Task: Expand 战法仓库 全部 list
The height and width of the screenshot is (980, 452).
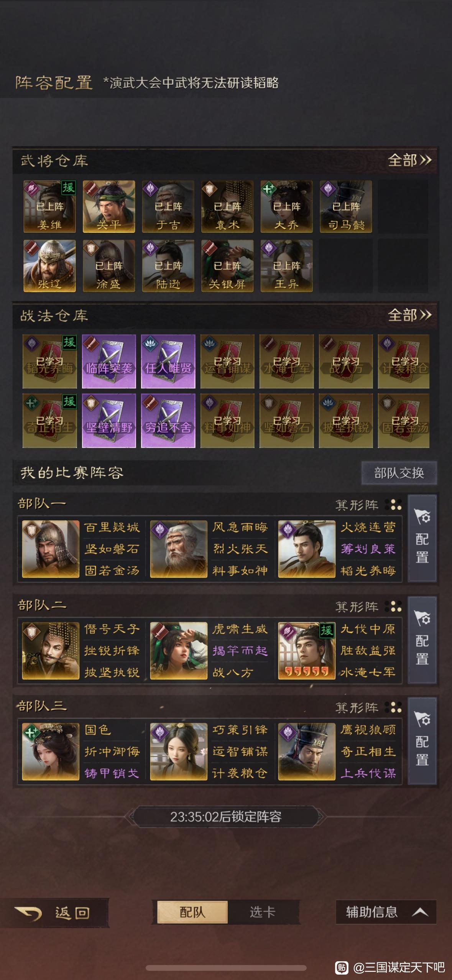Action: [x=409, y=315]
